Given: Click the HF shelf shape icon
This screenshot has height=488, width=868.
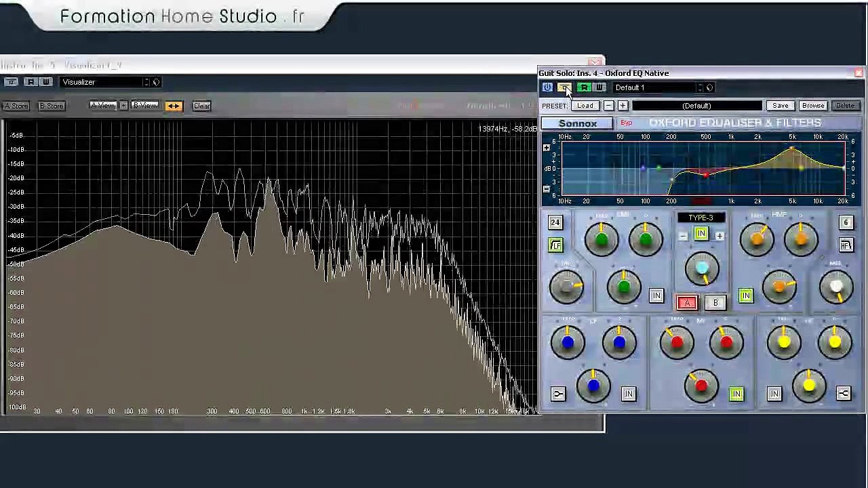Looking at the screenshot, I should (x=844, y=394).
